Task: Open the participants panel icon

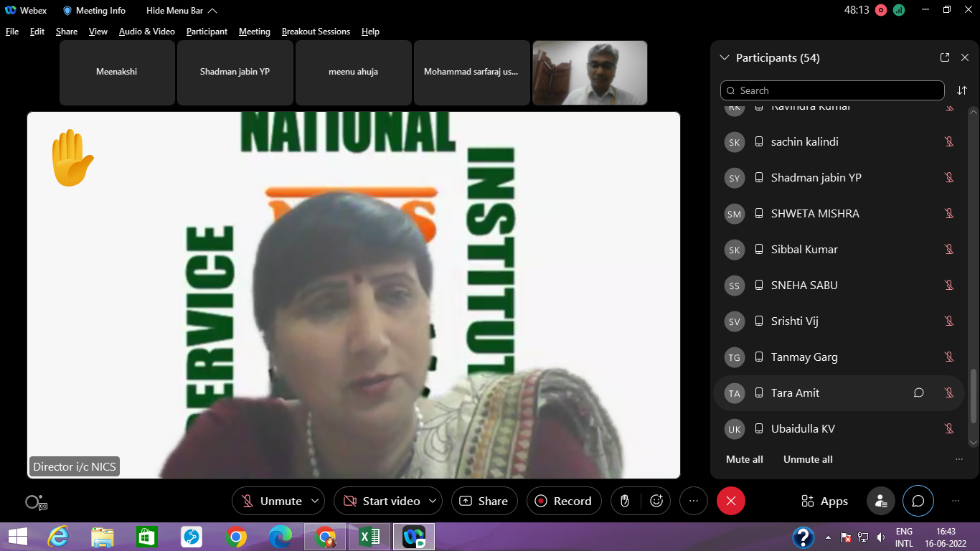Action: coord(880,501)
